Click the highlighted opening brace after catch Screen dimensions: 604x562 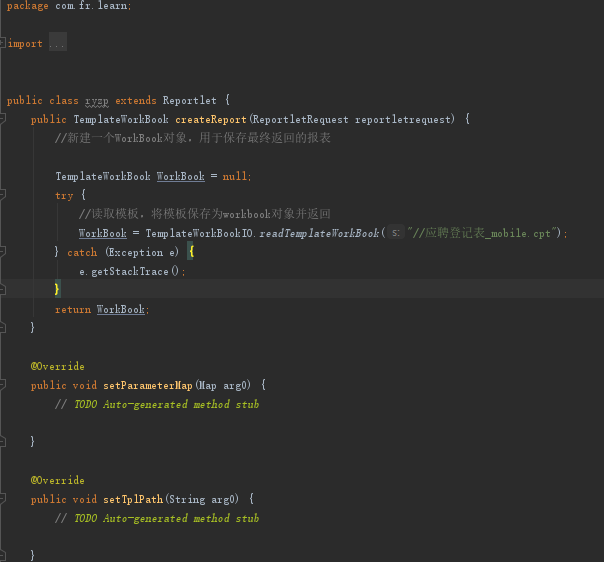pos(191,252)
